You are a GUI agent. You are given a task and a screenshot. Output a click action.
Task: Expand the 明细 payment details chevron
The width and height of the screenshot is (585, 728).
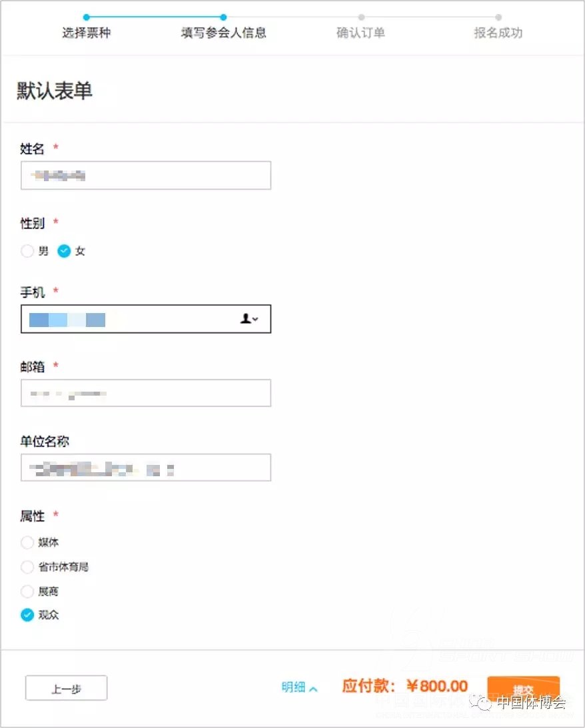pos(313,689)
